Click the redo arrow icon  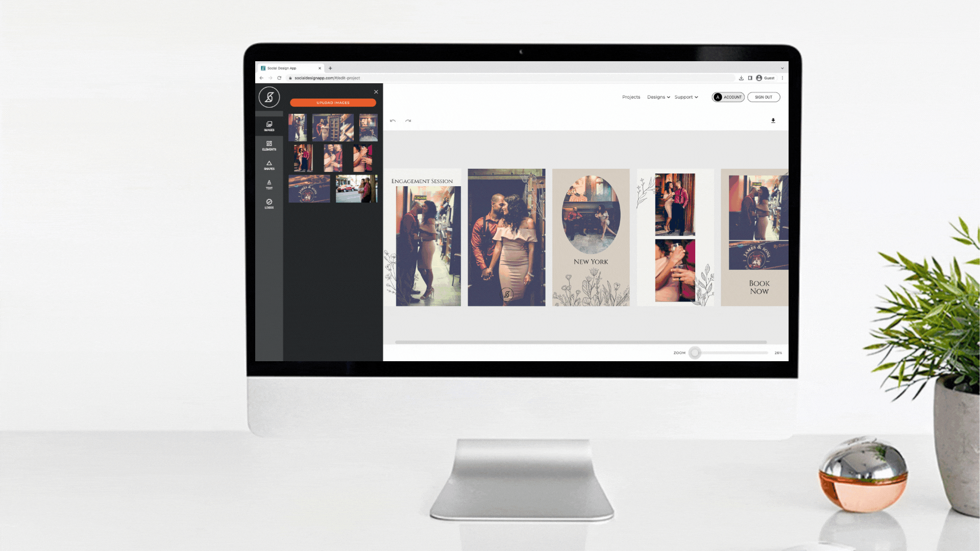coord(408,120)
